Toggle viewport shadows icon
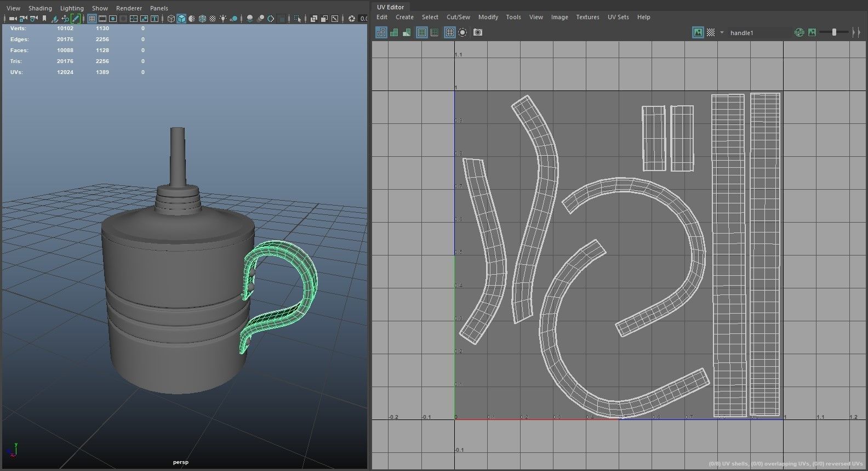 [233, 19]
